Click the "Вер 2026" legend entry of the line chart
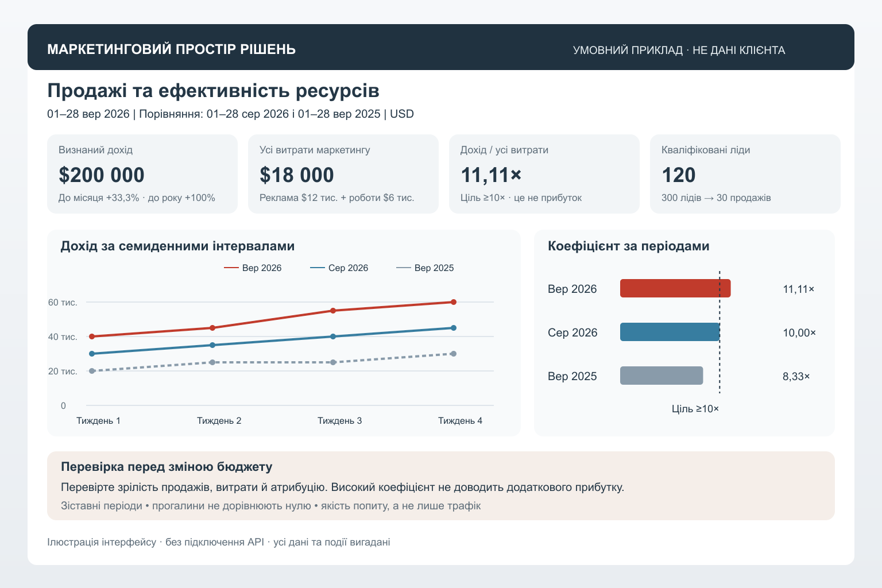 [x=253, y=268]
